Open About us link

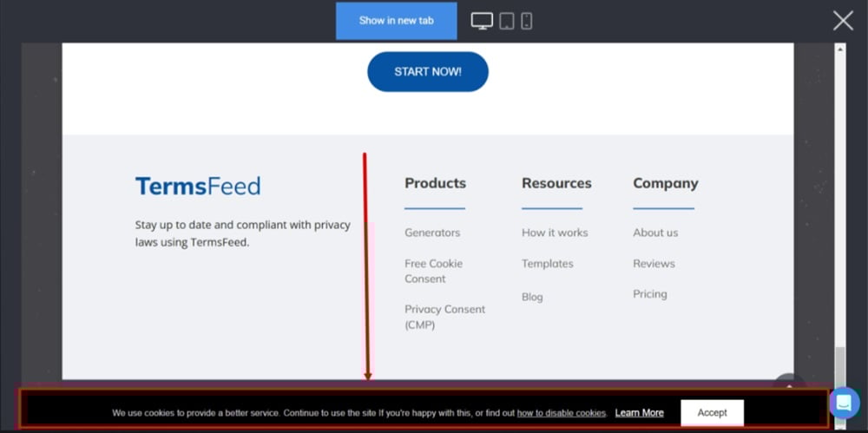point(655,233)
